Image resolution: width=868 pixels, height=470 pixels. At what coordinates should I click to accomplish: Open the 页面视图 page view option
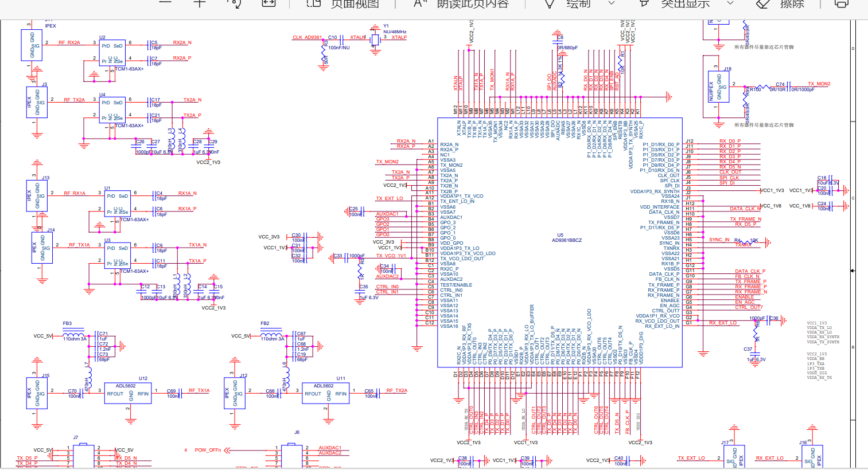(x=343, y=3)
